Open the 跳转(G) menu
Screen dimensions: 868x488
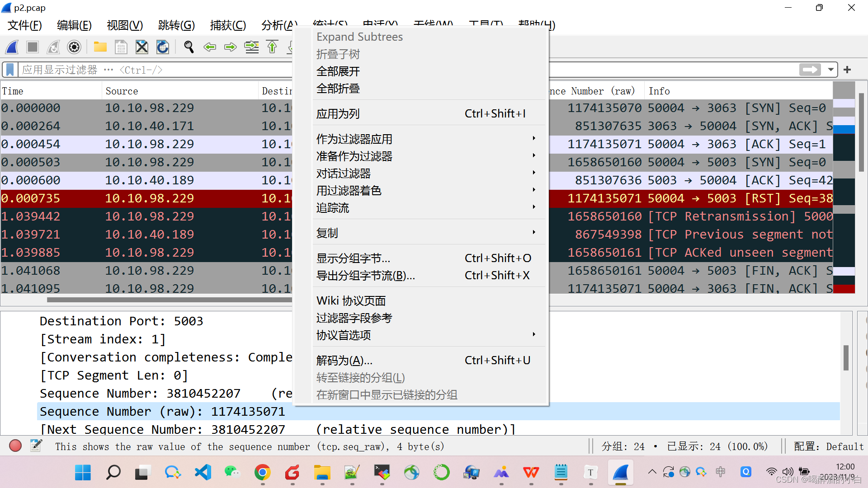[176, 25]
